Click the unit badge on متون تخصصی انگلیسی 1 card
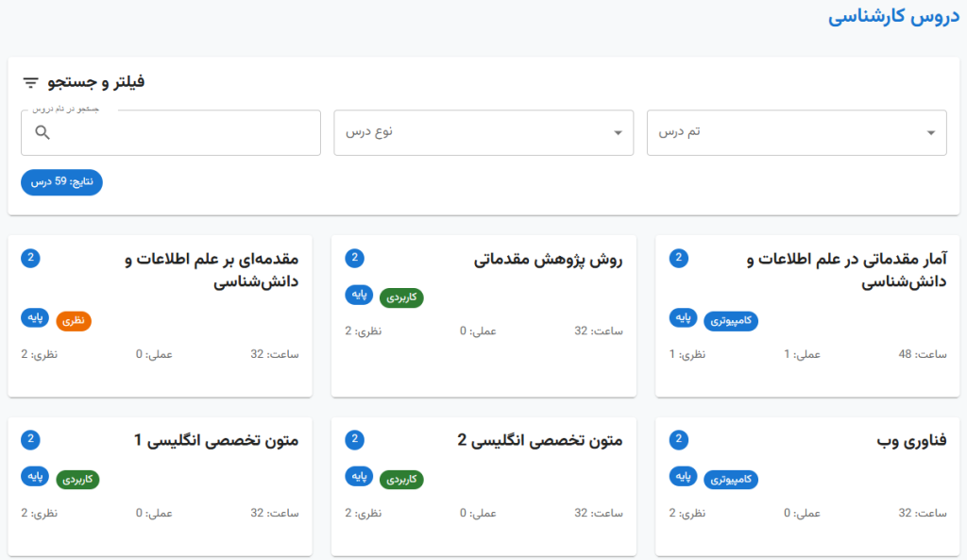This screenshot has width=967, height=560. tap(31, 439)
